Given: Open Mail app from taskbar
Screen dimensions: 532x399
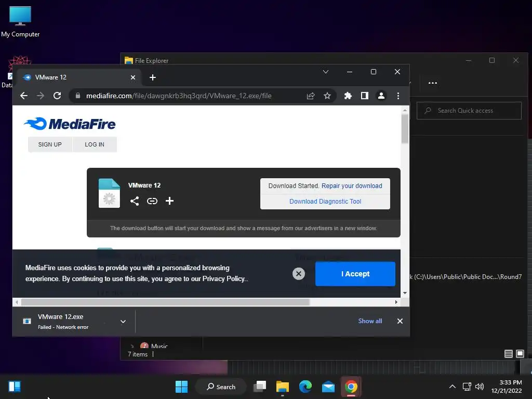Looking at the screenshot, I should (x=328, y=387).
